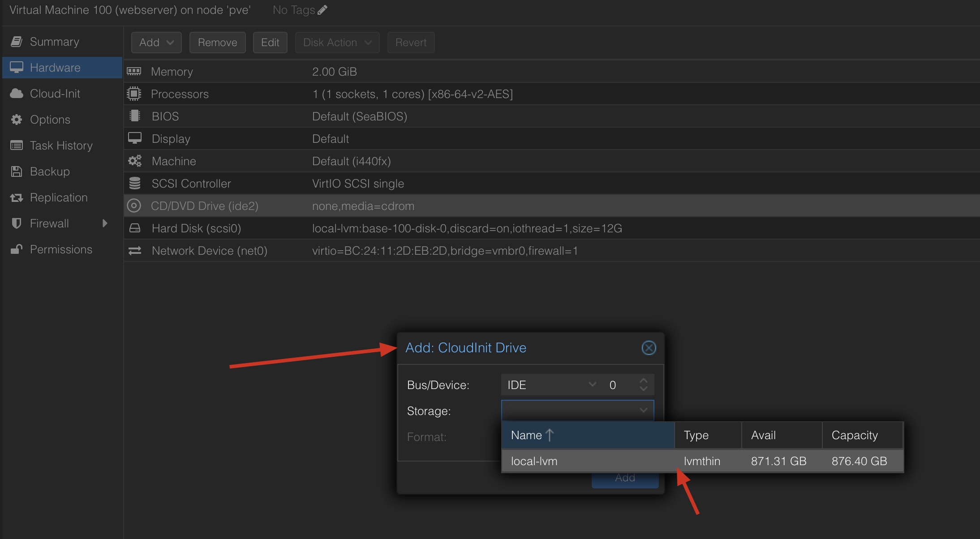The height and width of the screenshot is (539, 980).
Task: Sort storage list by Capacity
Action: [863, 435]
